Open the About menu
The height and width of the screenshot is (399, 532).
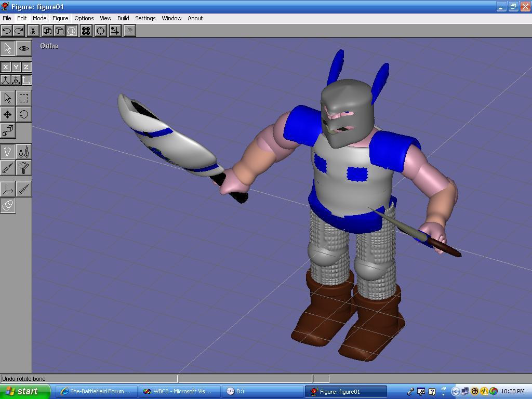tap(195, 18)
